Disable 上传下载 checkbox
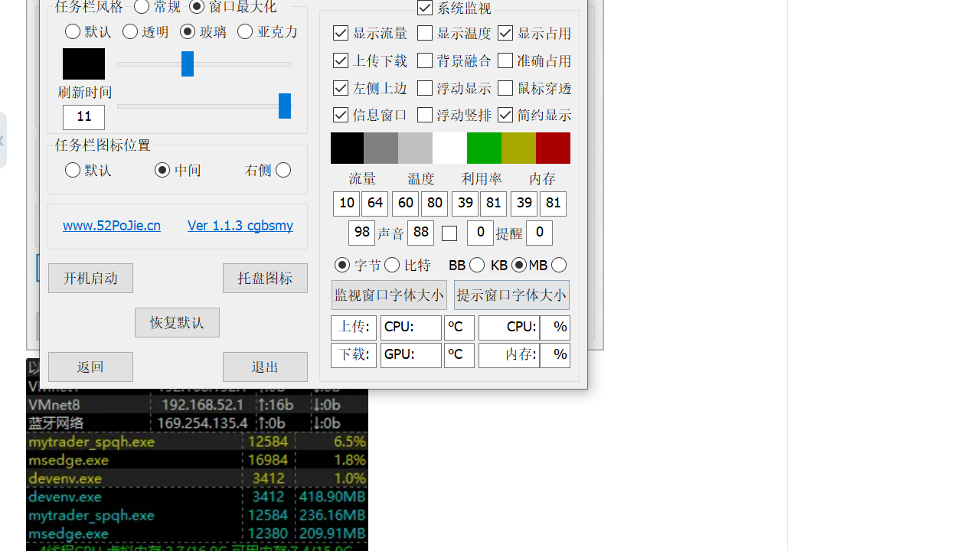This screenshot has width=980, height=551. 341,60
